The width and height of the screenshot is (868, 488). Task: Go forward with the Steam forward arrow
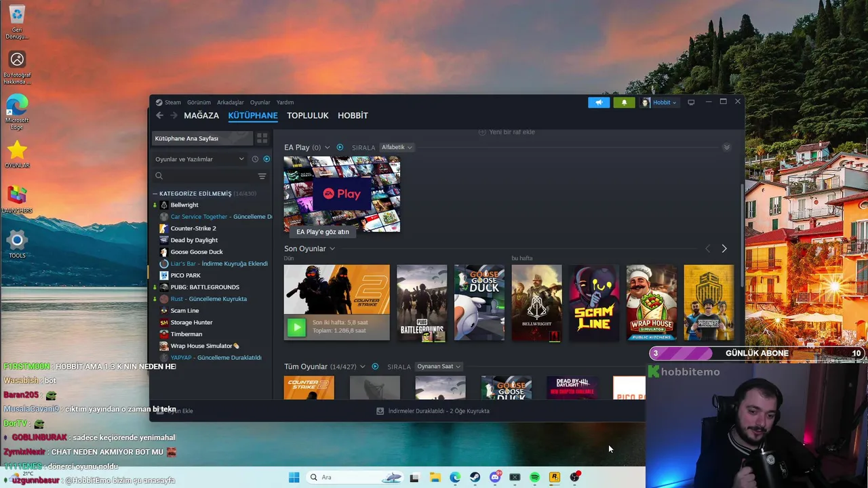tap(174, 115)
